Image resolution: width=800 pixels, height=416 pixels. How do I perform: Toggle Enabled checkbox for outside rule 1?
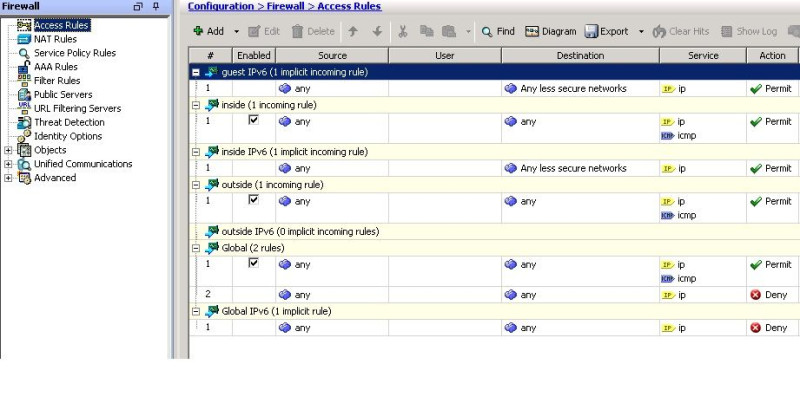coord(254,200)
